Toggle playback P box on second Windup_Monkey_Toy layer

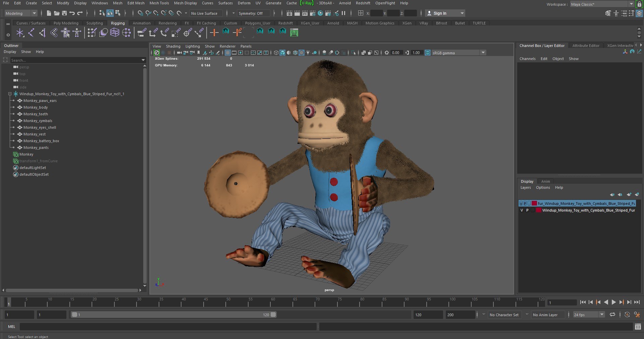527,210
